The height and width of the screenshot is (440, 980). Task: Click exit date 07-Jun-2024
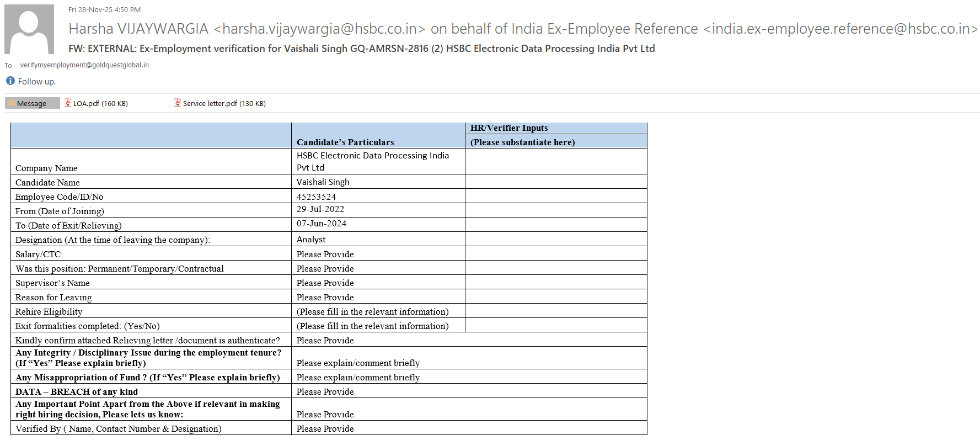coord(322,224)
